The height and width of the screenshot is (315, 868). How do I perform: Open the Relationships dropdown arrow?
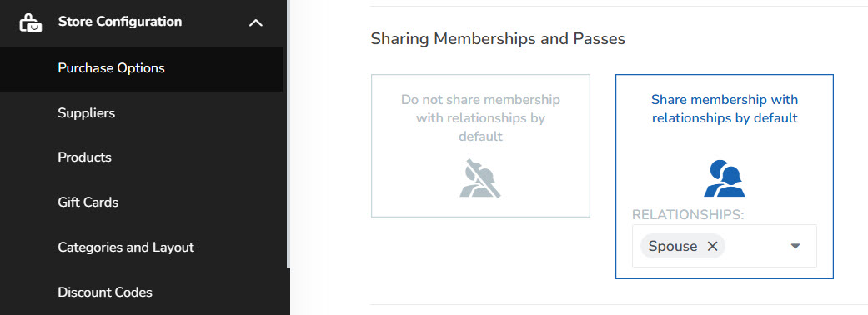tap(795, 247)
